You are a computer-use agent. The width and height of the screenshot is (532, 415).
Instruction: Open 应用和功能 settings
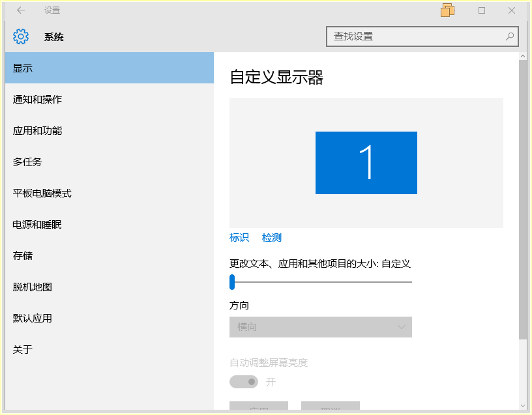[x=110, y=130]
